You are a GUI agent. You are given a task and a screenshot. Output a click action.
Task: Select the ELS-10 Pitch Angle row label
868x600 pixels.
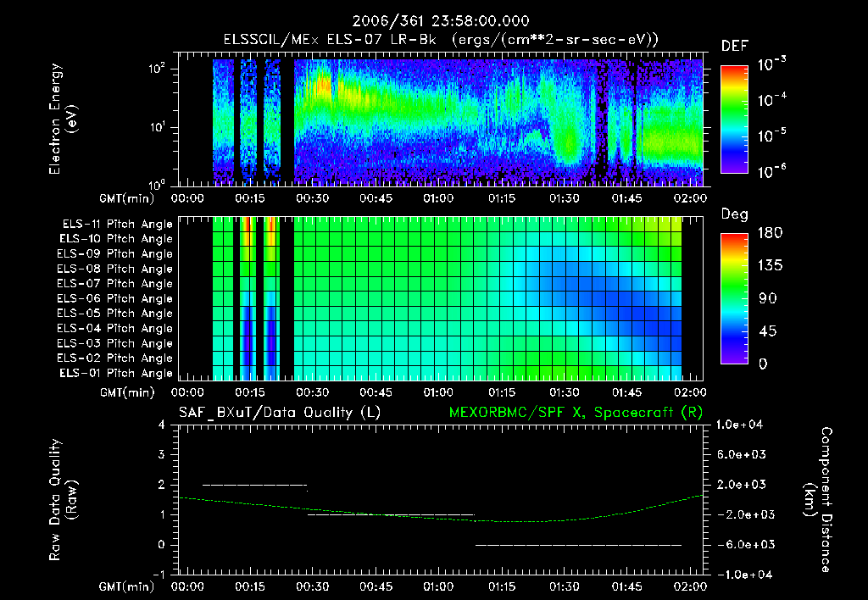pos(116,239)
